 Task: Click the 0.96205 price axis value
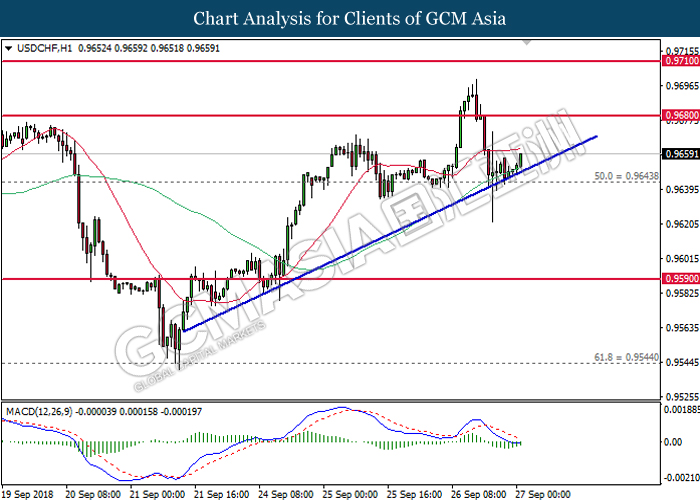coord(682,224)
